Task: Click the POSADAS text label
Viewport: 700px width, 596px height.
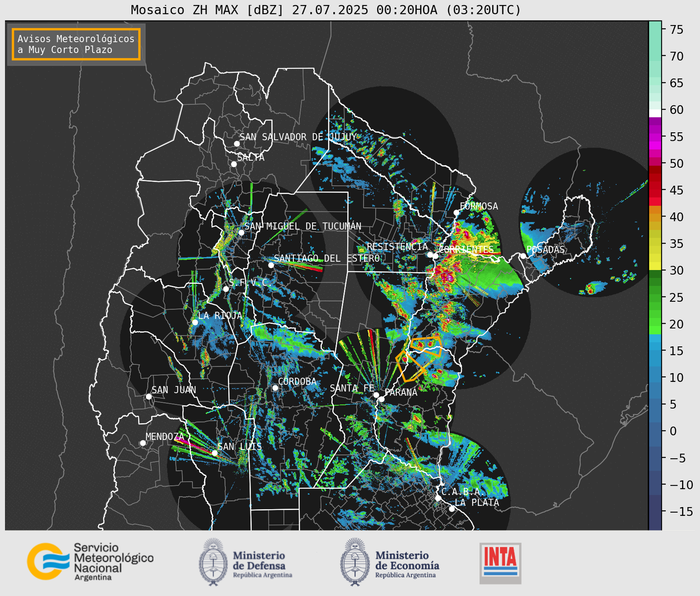Action: click(x=546, y=250)
